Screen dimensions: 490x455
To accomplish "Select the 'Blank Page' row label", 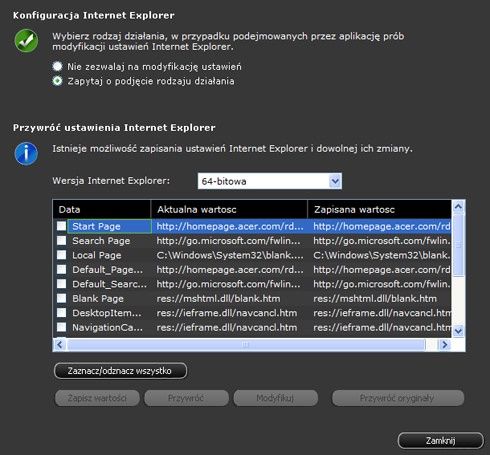I will coord(98,299).
